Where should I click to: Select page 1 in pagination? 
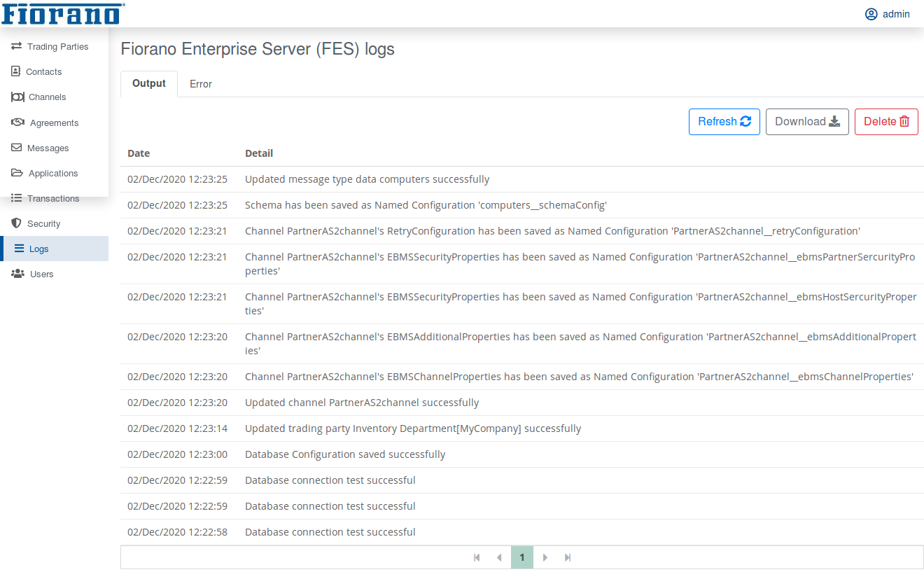click(522, 557)
